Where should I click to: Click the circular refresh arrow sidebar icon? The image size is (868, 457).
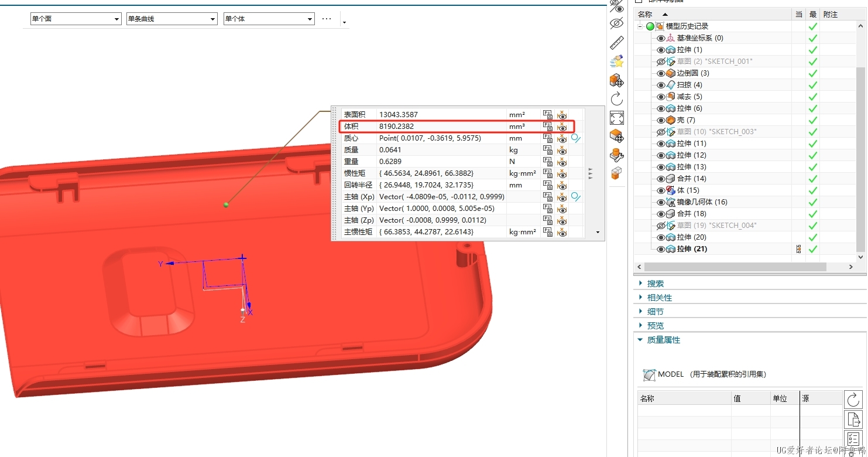click(x=616, y=98)
